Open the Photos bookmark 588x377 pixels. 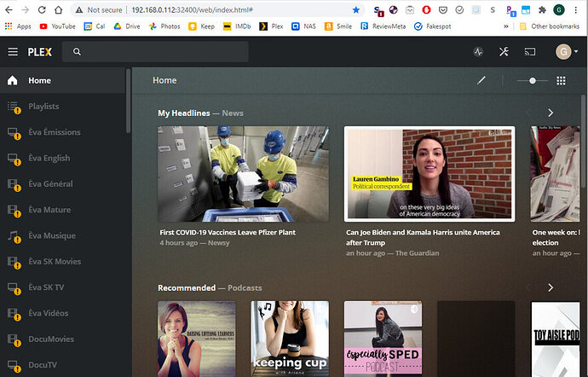164,26
